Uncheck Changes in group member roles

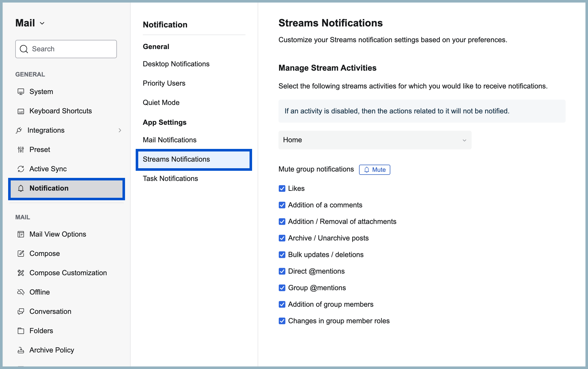pos(282,321)
